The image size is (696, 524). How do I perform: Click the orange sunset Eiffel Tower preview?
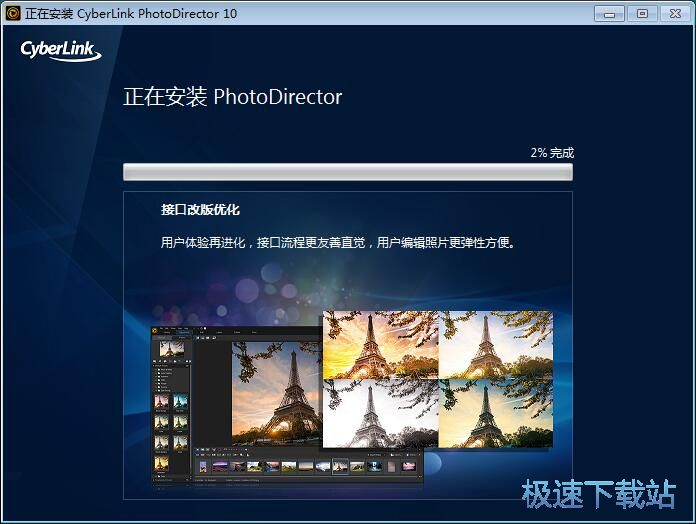click(381, 345)
